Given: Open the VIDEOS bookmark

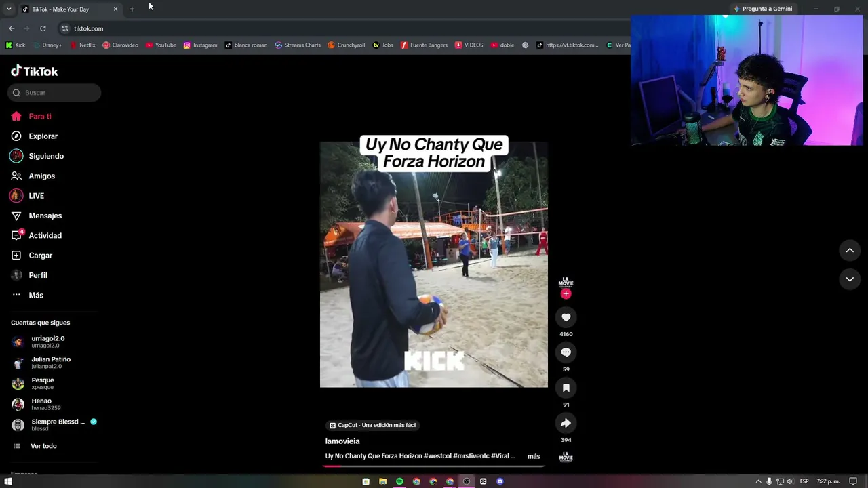Looking at the screenshot, I should (x=469, y=45).
